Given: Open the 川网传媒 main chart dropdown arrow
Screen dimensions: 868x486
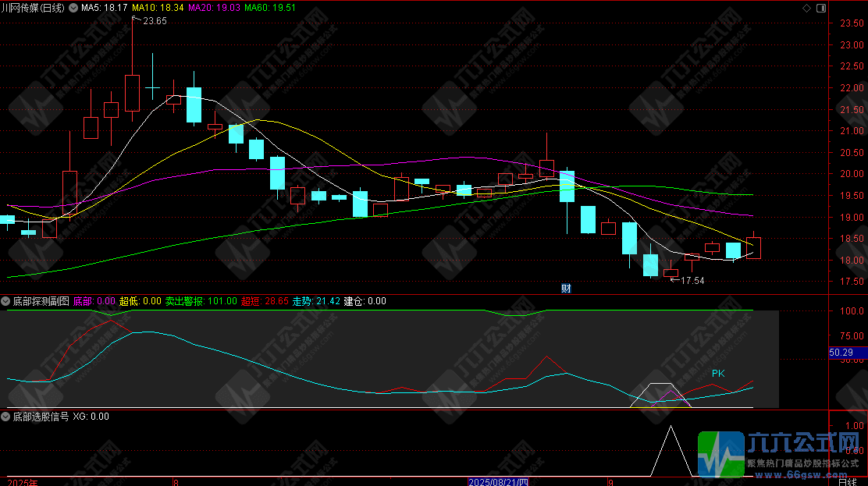Looking at the screenshot, I should click(73, 8).
